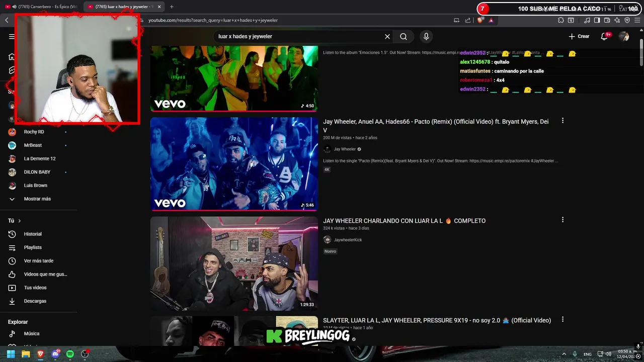Open Ver más tarde list
This screenshot has height=362, width=644.
click(x=38, y=261)
